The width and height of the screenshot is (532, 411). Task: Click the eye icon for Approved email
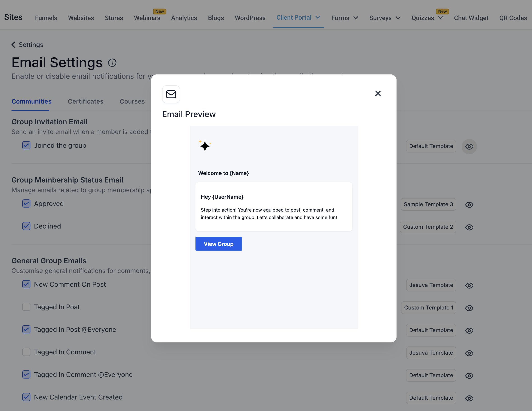tap(469, 205)
